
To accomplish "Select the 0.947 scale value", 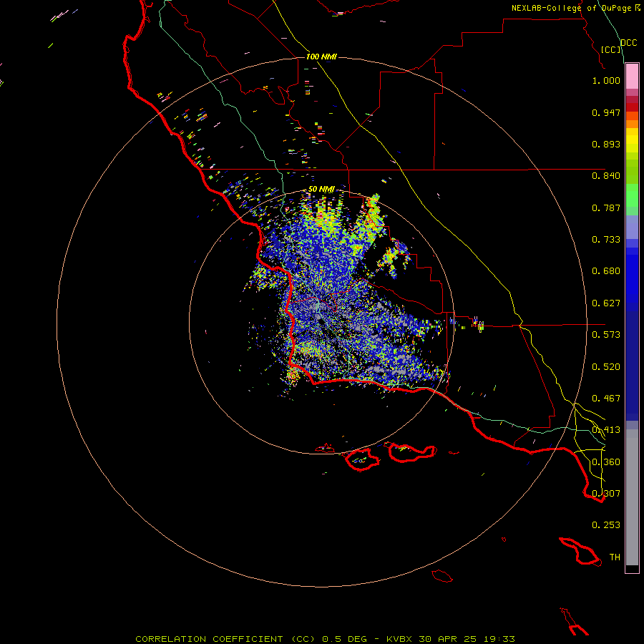I will coord(606,112).
